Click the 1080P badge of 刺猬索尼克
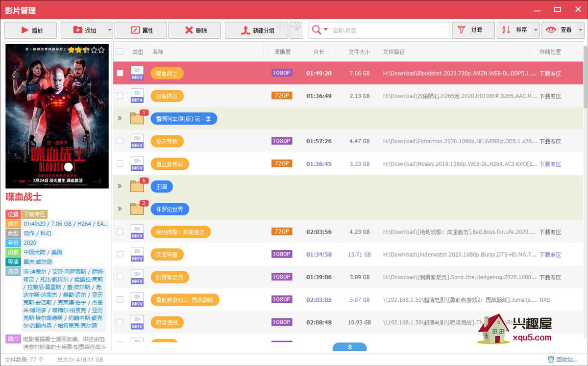588x366 pixels. (x=282, y=276)
